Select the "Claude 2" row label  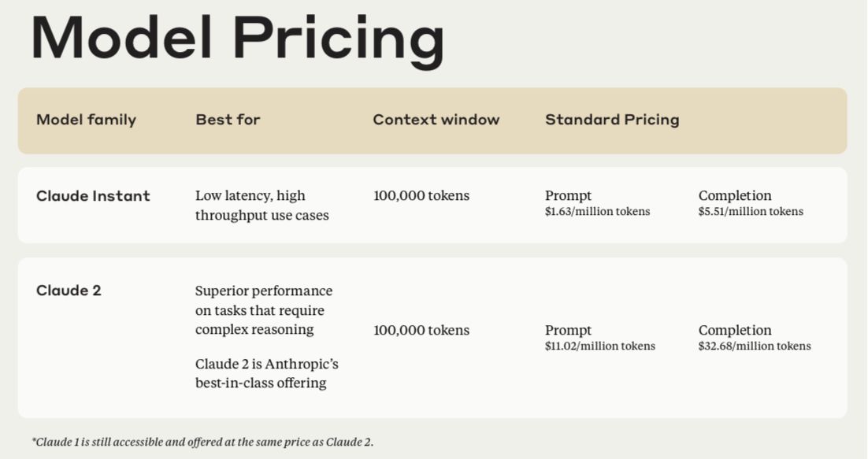(x=69, y=291)
